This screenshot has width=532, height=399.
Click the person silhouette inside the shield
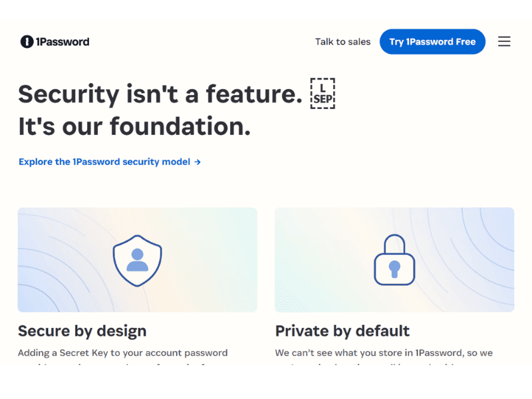coord(137,261)
